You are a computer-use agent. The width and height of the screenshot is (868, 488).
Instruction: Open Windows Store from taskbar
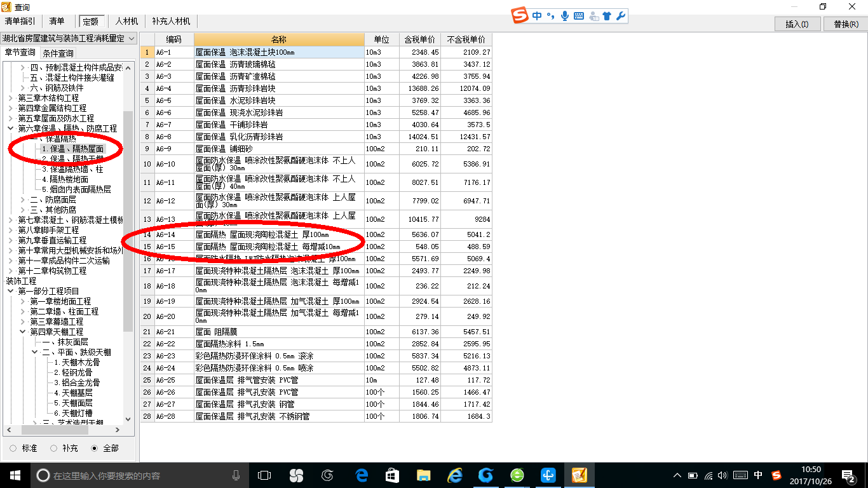tap(392, 475)
